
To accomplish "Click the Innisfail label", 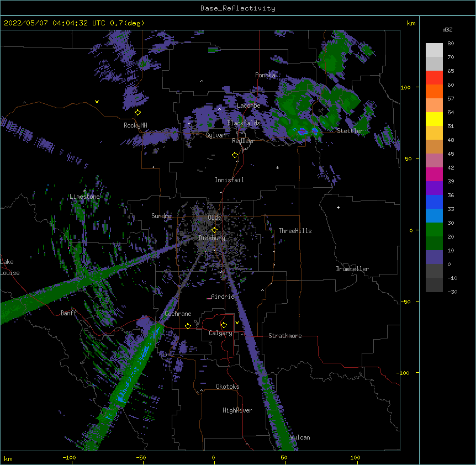I will pyautogui.click(x=229, y=180).
